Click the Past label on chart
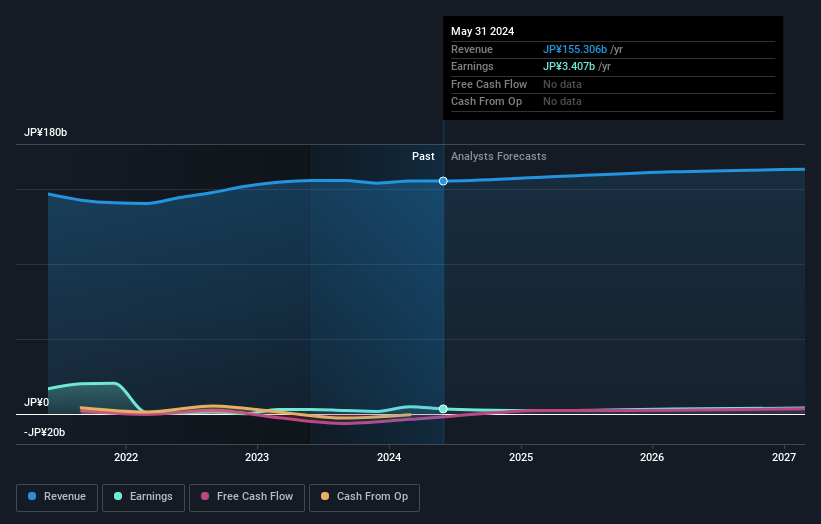821x524 pixels. point(423,156)
